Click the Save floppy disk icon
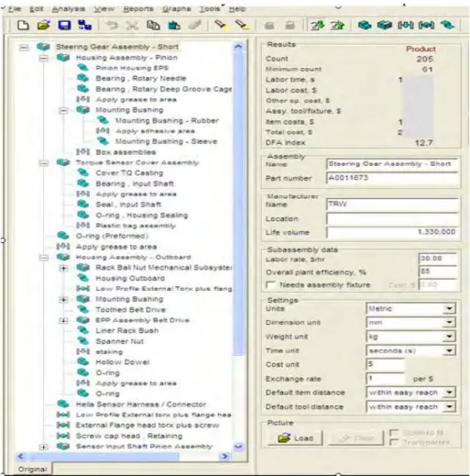 (64, 25)
